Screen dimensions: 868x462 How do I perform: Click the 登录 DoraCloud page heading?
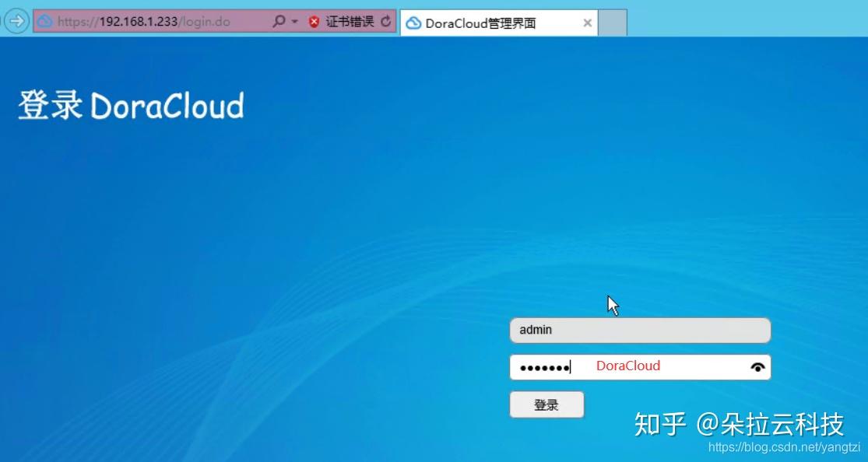(x=131, y=105)
